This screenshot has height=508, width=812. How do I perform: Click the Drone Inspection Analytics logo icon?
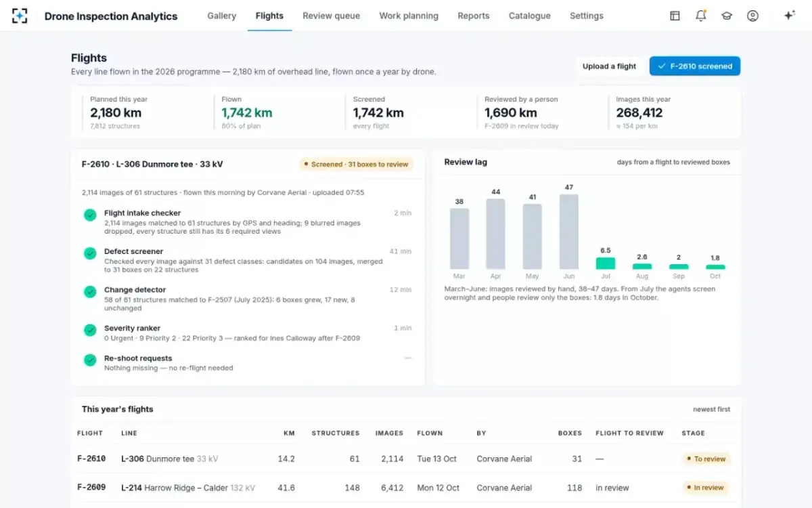(x=20, y=16)
